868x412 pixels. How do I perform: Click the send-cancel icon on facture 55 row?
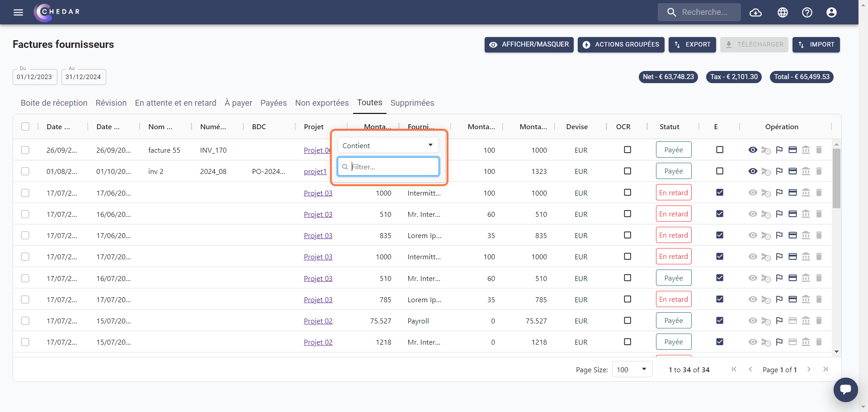[766, 150]
